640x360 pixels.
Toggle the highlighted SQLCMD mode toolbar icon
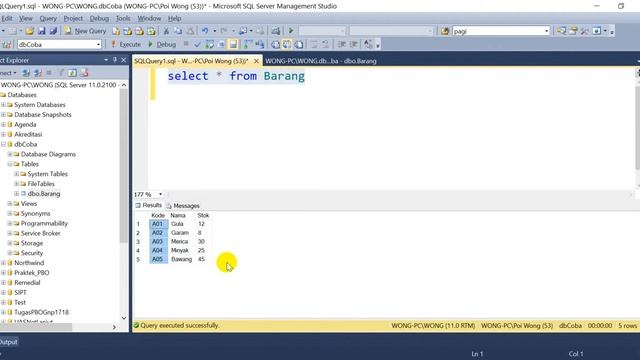233,44
